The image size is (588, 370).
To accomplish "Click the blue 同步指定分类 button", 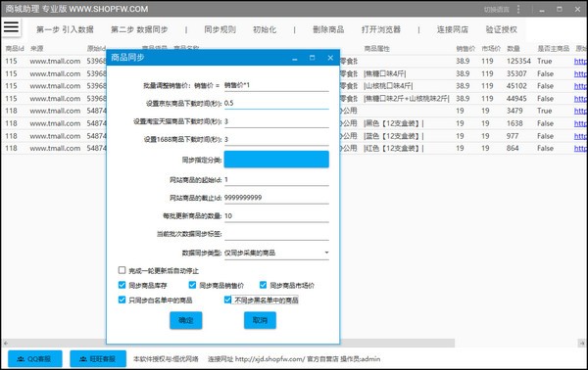I will click(276, 160).
